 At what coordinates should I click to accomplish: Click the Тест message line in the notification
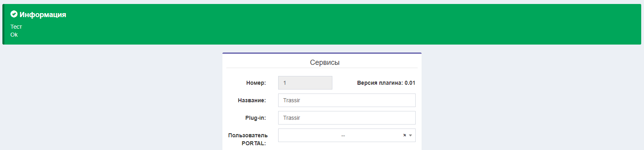(16, 27)
